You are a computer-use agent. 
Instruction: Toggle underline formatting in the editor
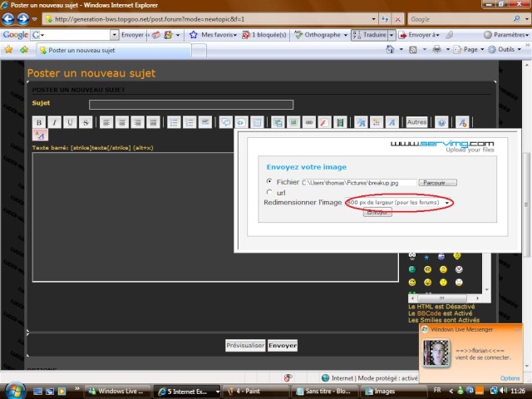point(70,122)
